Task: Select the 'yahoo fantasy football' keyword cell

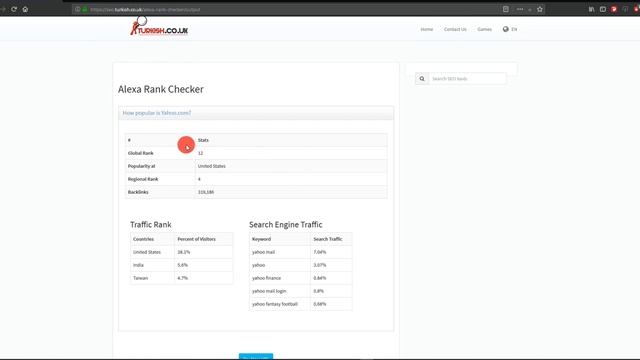Action: 275,304
